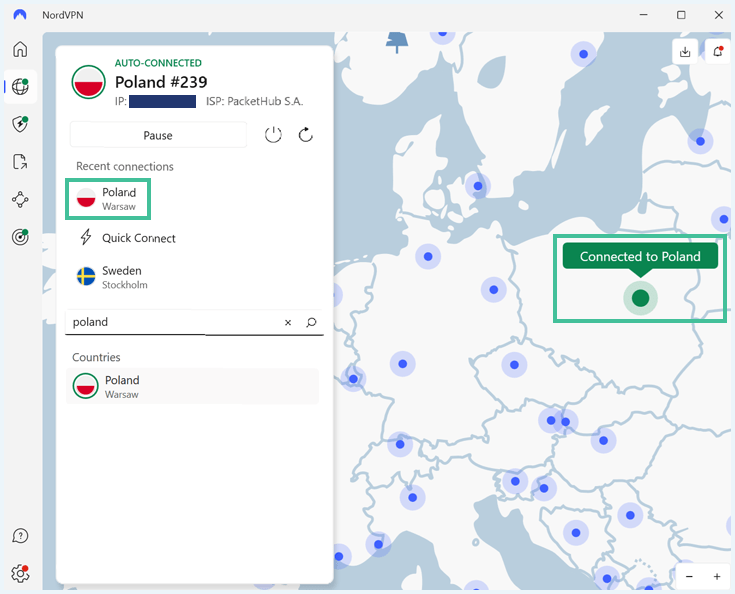This screenshot has height=594, width=735.
Task: Open Settings gear in the sidebar
Action: (20, 573)
